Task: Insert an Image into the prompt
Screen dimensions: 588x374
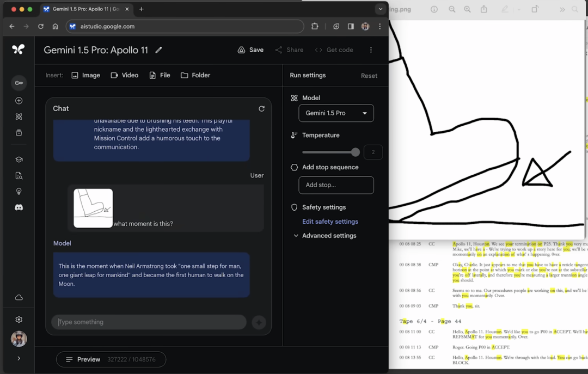Action: 86,75
